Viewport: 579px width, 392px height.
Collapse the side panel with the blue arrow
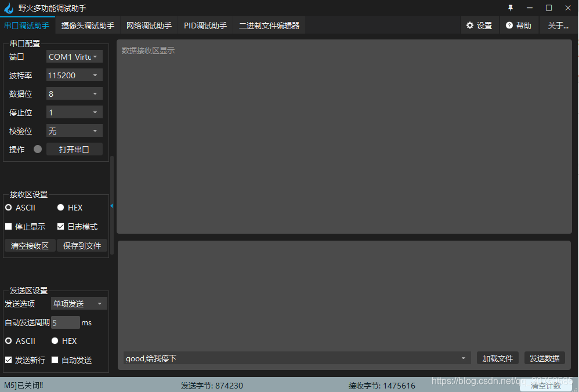(111, 206)
